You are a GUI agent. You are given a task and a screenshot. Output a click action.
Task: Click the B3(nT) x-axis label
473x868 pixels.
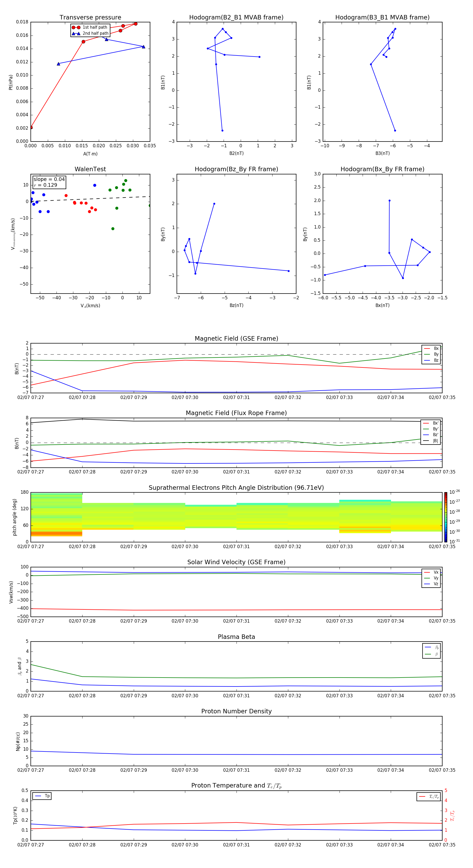point(382,153)
